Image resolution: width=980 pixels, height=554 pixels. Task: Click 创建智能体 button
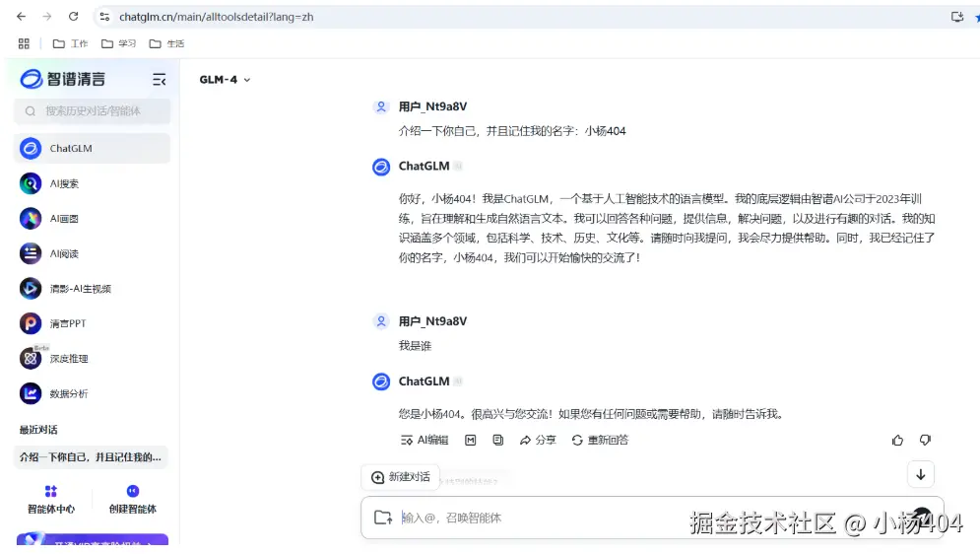pyautogui.click(x=133, y=499)
